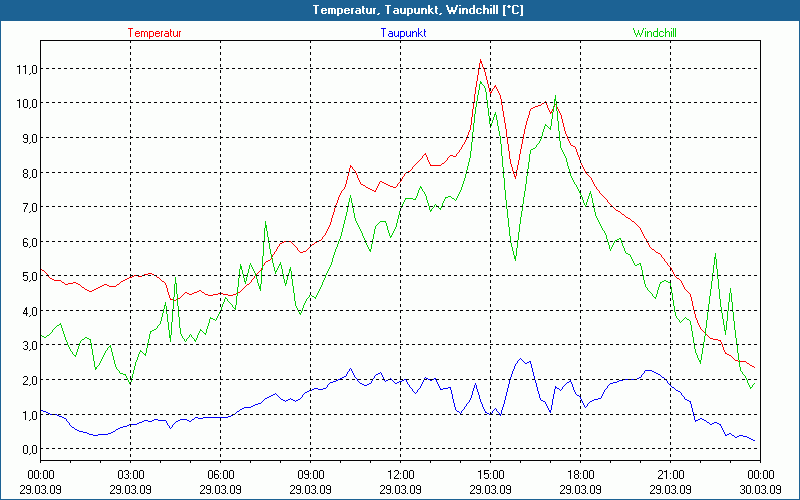Select the 10,0 y-axis label
The image size is (800, 500).
tap(27, 104)
